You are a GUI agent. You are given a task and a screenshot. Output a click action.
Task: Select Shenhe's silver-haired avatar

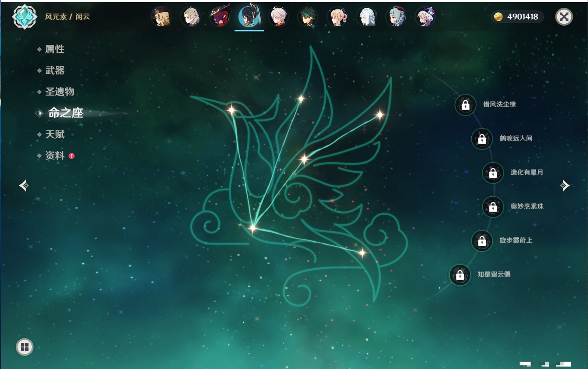click(x=366, y=17)
